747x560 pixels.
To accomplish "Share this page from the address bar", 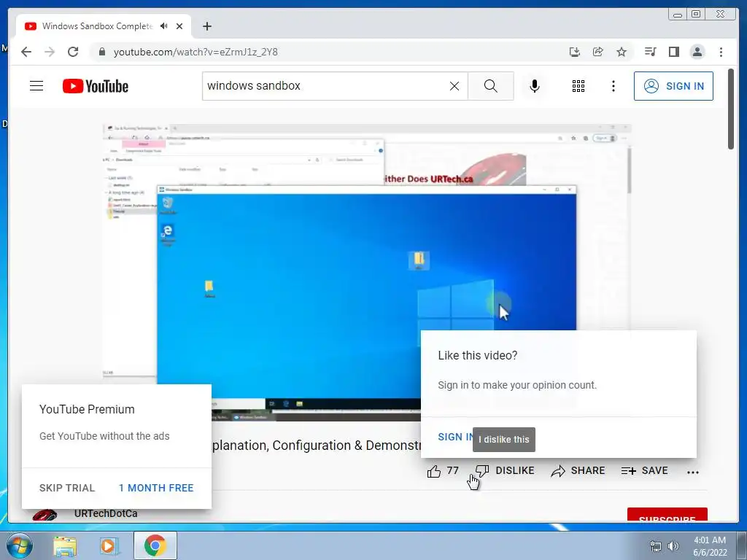I will tap(598, 52).
